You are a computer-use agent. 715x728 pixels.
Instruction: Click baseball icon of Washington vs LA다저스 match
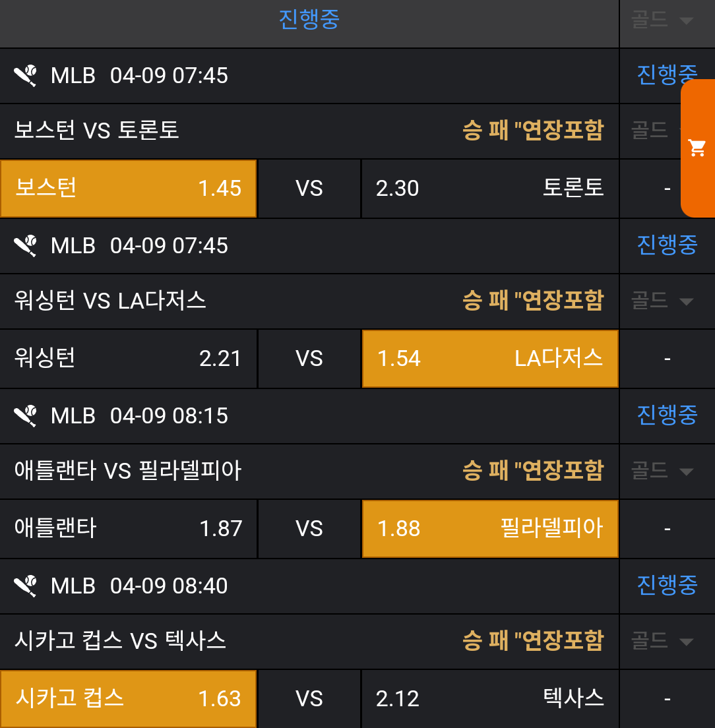point(26,246)
